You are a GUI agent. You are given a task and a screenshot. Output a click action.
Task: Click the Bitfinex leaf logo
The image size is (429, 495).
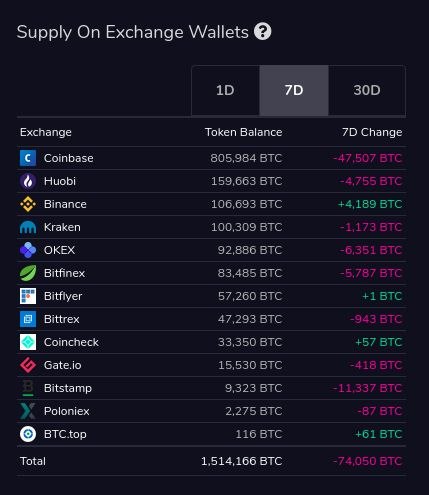click(28, 273)
